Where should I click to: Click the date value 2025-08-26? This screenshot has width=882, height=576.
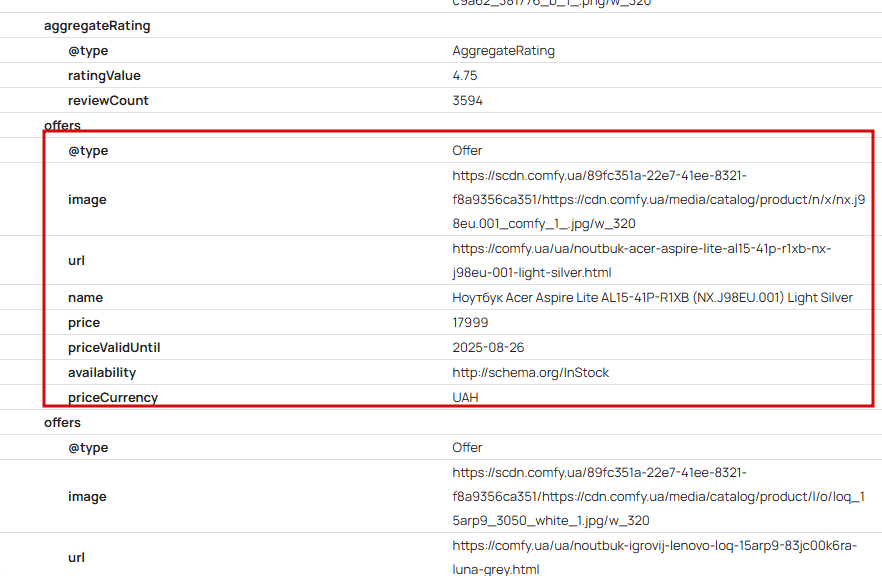[488, 348]
